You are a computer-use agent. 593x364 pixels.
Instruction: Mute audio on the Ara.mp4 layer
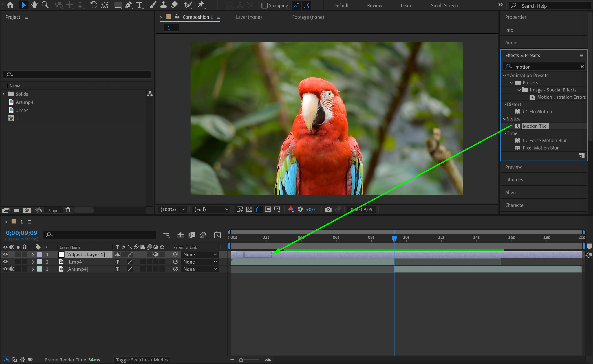pos(12,269)
